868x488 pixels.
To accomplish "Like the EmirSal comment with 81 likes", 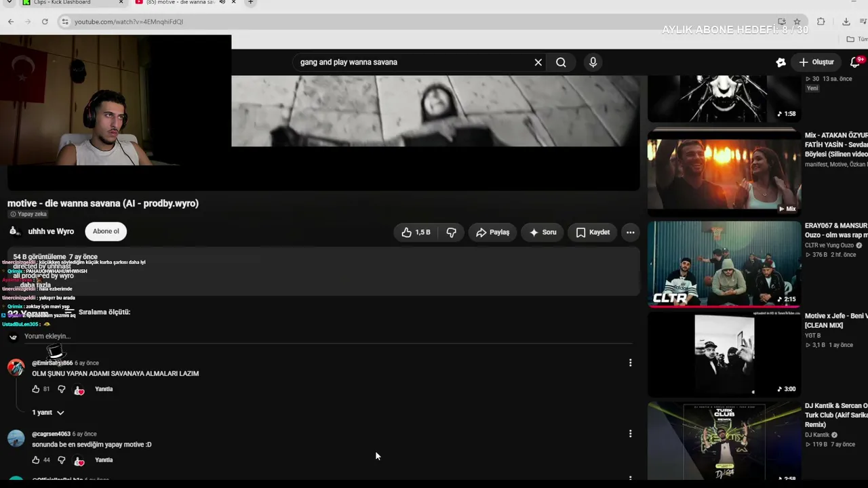I will [x=36, y=389].
